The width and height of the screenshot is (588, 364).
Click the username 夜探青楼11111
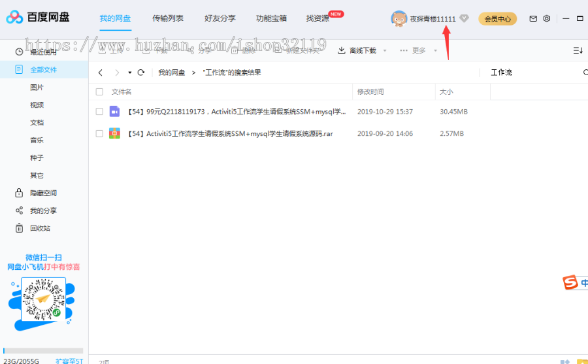pos(433,19)
